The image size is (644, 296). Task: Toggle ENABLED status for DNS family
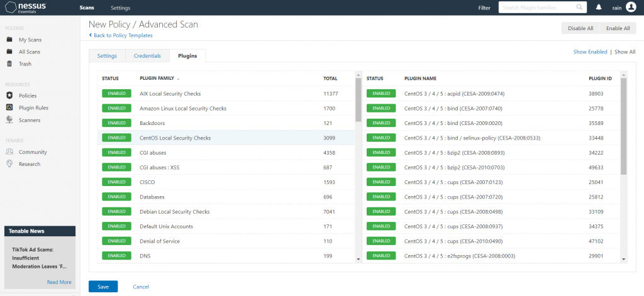[116, 256]
